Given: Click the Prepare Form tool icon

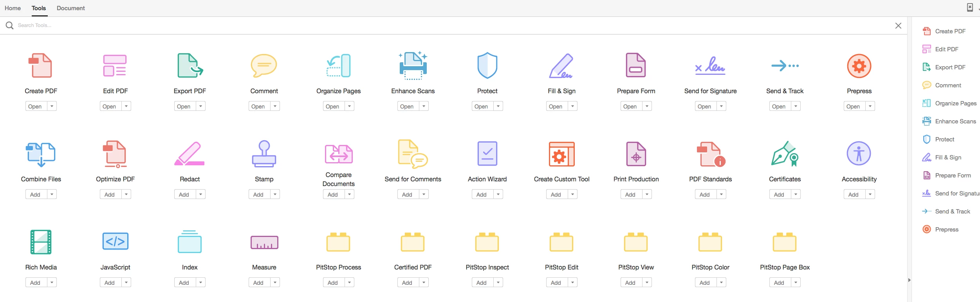Looking at the screenshot, I should pos(636,65).
